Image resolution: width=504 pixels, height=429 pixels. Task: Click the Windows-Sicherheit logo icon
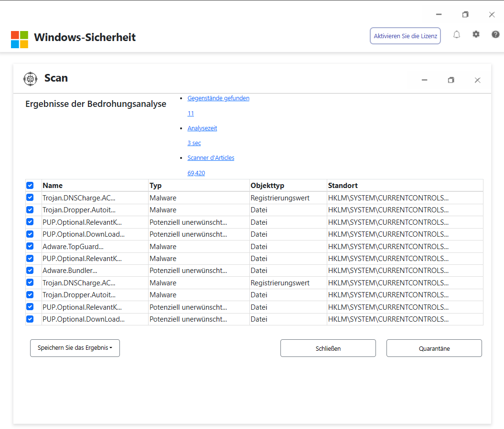(x=20, y=40)
